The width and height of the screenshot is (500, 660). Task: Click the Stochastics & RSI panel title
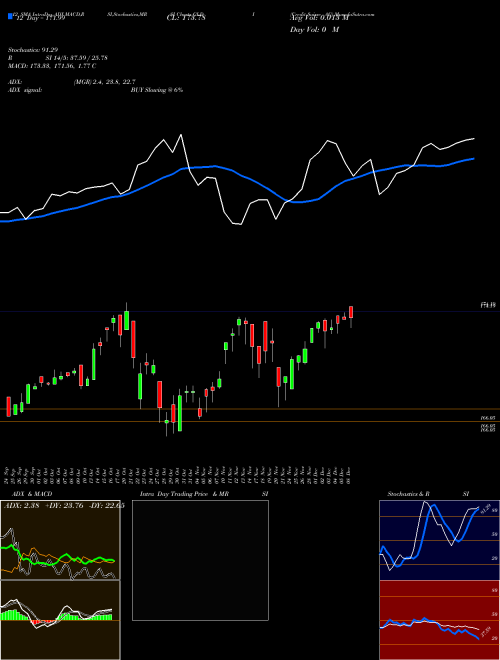(428, 494)
